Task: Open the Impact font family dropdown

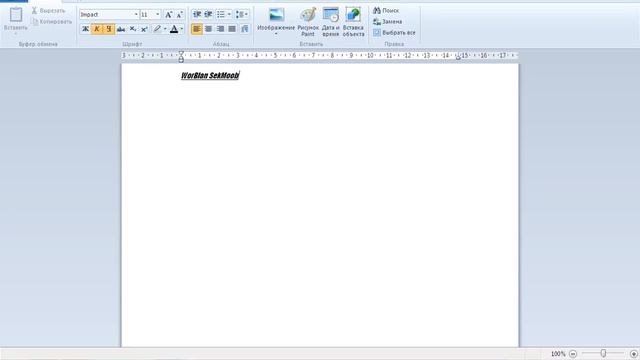Action: pos(136,15)
